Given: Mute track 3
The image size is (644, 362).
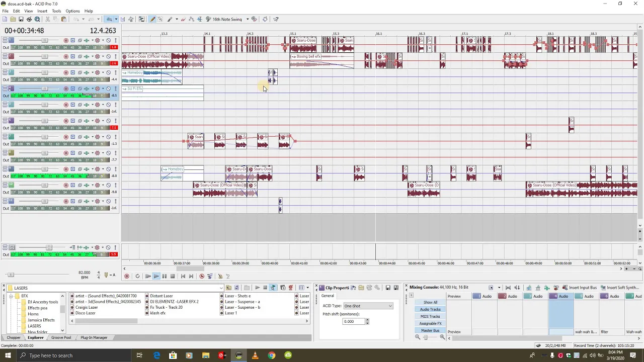Looking at the screenshot, I should pyautogui.click(x=108, y=72).
